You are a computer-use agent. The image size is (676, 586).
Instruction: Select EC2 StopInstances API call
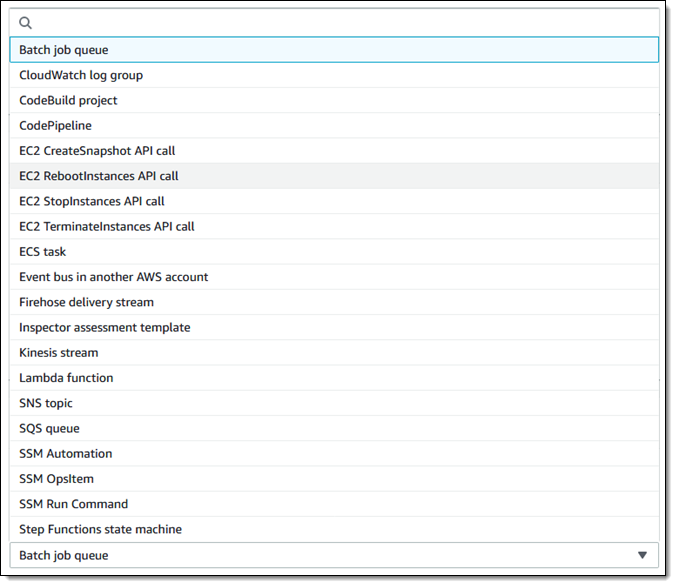(x=92, y=201)
